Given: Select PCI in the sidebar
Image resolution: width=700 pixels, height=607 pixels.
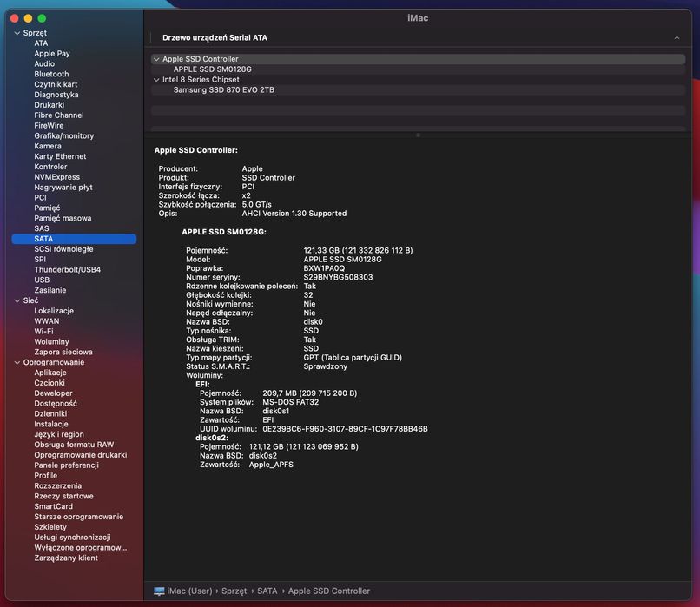Looking at the screenshot, I should [x=40, y=198].
